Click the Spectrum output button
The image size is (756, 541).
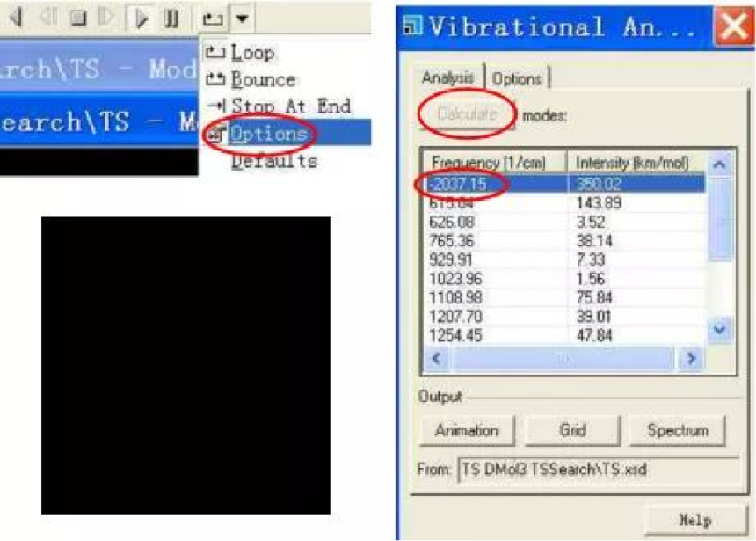678,430
